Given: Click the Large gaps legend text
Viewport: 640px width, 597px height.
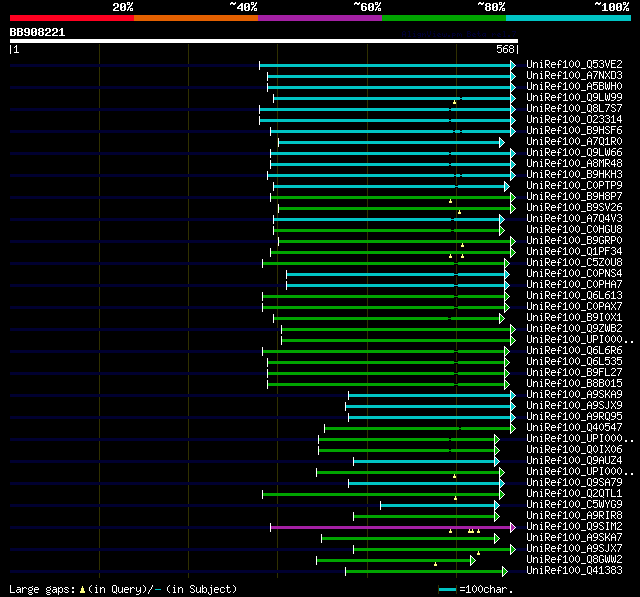Looking at the screenshot, I should click(x=123, y=589).
